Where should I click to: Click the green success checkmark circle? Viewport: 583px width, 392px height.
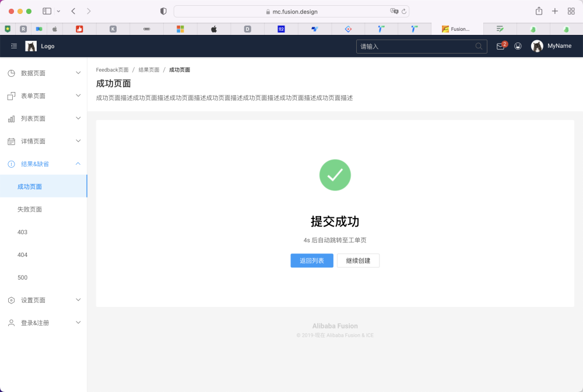click(x=335, y=175)
